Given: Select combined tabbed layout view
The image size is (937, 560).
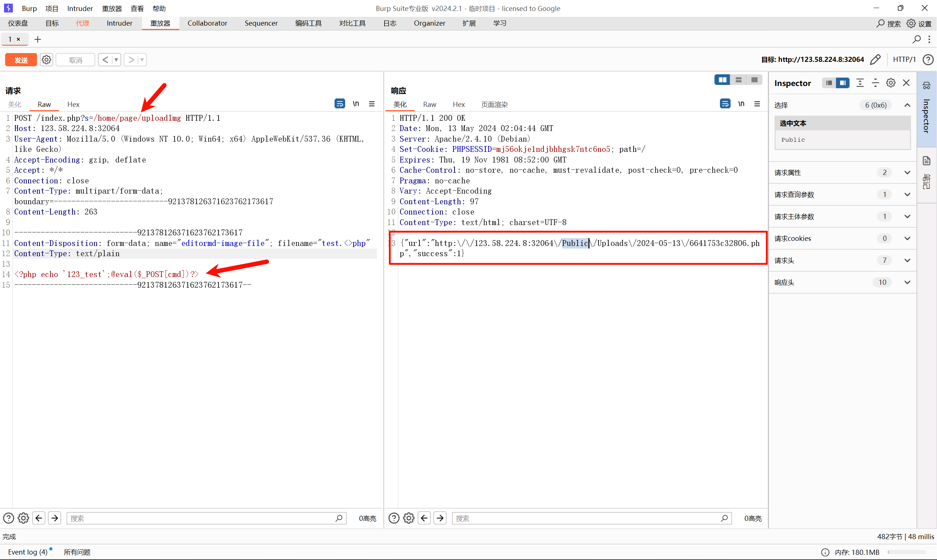Looking at the screenshot, I should 754,80.
